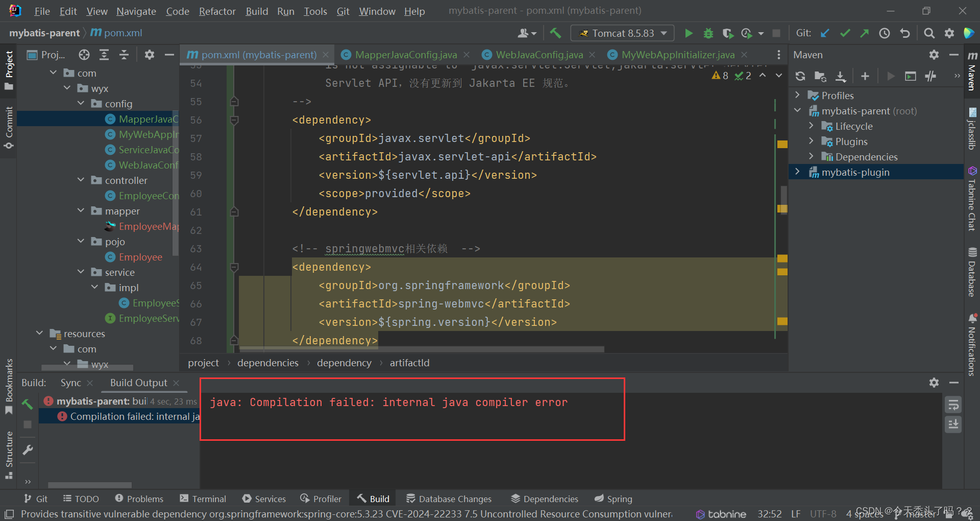Execute a Maven goal with the terminal icon

pyautogui.click(x=911, y=76)
